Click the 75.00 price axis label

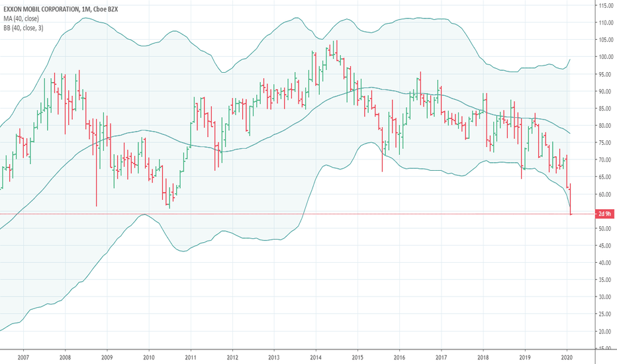[606, 143]
